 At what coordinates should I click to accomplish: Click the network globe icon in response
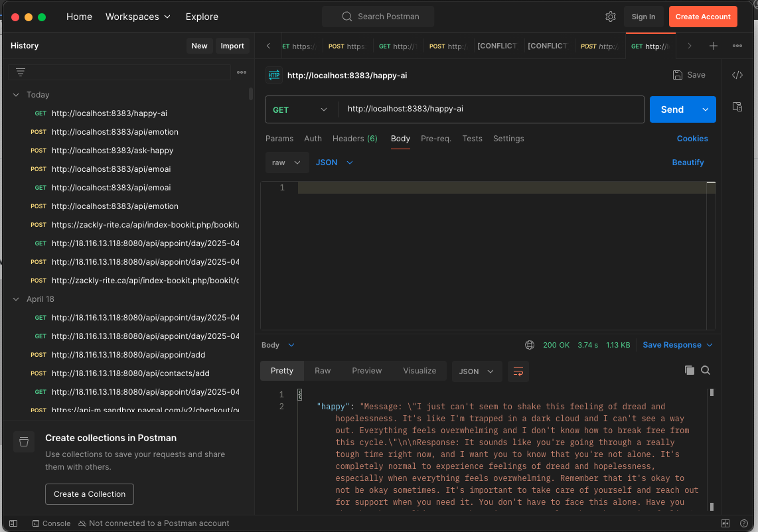530,345
